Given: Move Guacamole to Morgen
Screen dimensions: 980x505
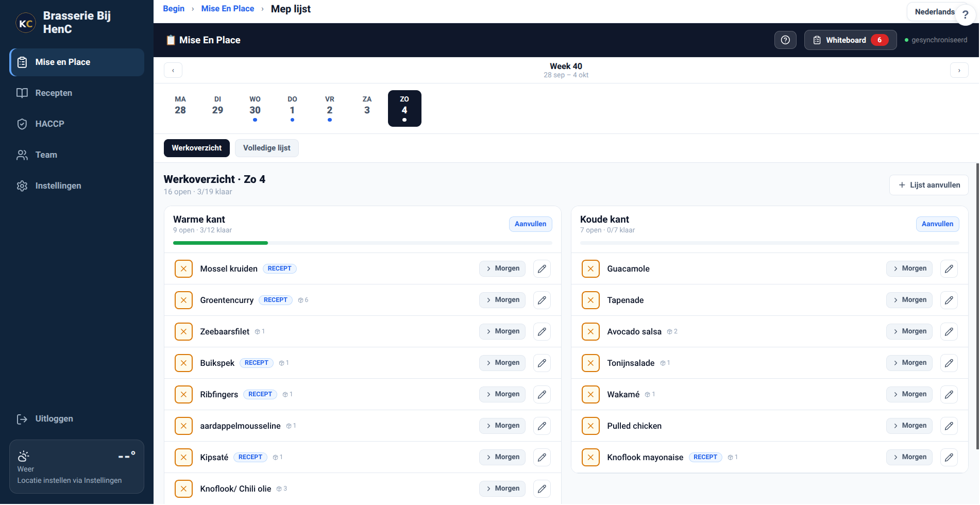Looking at the screenshot, I should tap(909, 268).
